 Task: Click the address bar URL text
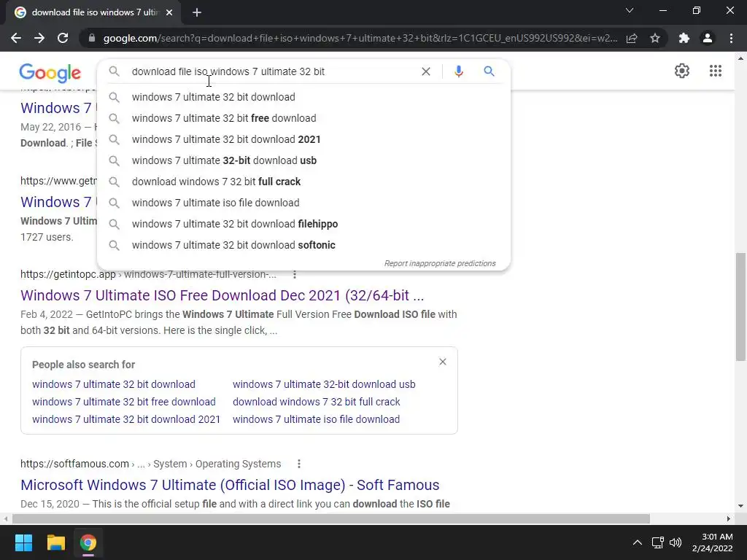click(x=360, y=38)
